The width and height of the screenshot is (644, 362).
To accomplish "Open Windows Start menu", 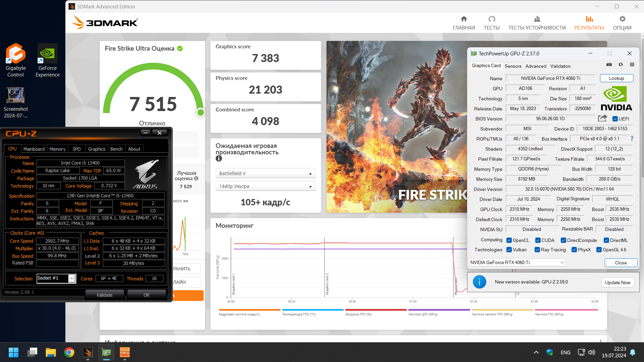I will [13, 352].
